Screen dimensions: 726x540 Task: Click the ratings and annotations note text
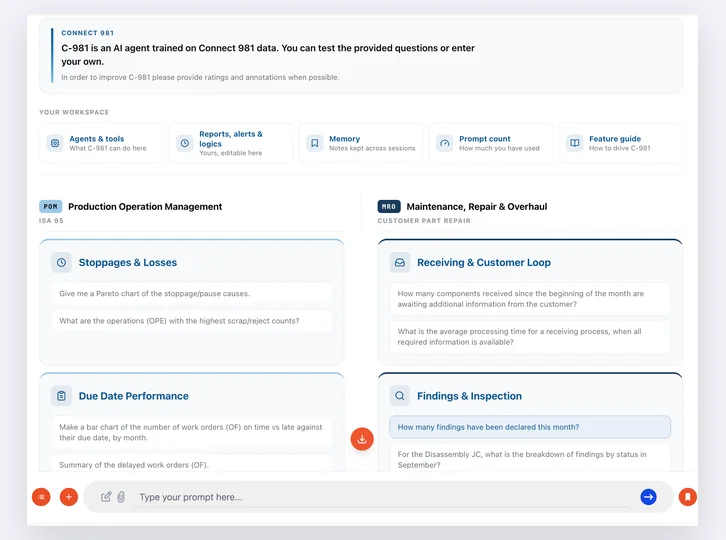click(x=200, y=77)
